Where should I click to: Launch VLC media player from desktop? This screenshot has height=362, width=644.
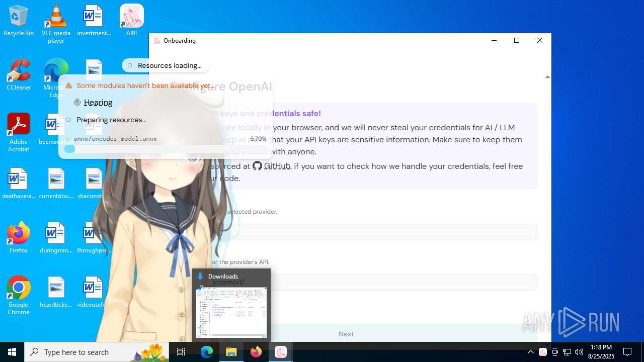(x=56, y=24)
